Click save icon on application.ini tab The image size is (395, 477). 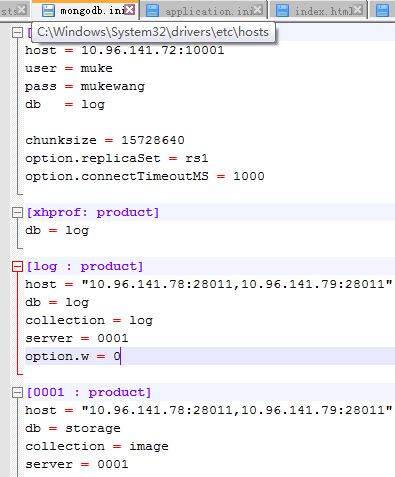[x=152, y=11]
